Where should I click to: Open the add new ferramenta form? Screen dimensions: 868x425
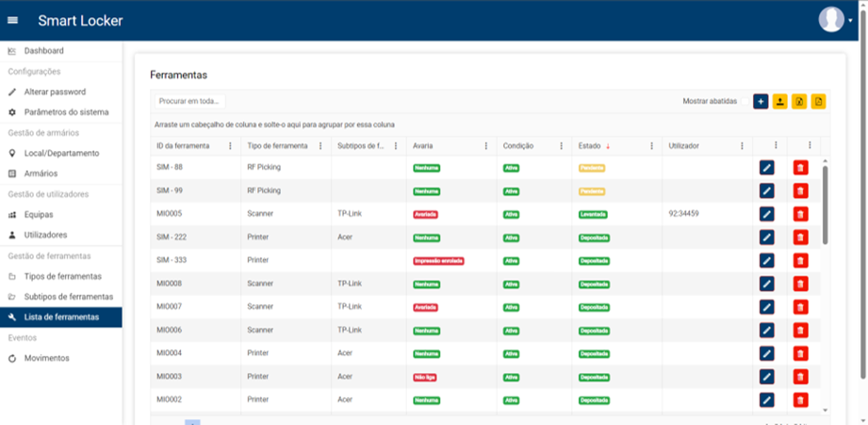point(761,101)
